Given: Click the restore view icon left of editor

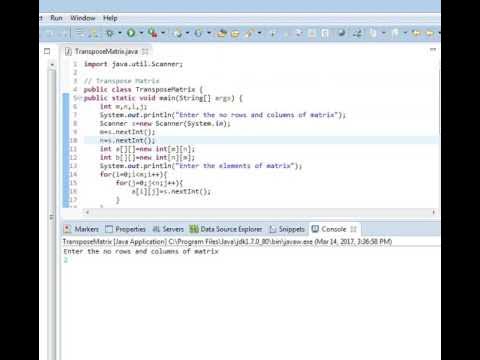Looking at the screenshot, I should coord(47,51).
